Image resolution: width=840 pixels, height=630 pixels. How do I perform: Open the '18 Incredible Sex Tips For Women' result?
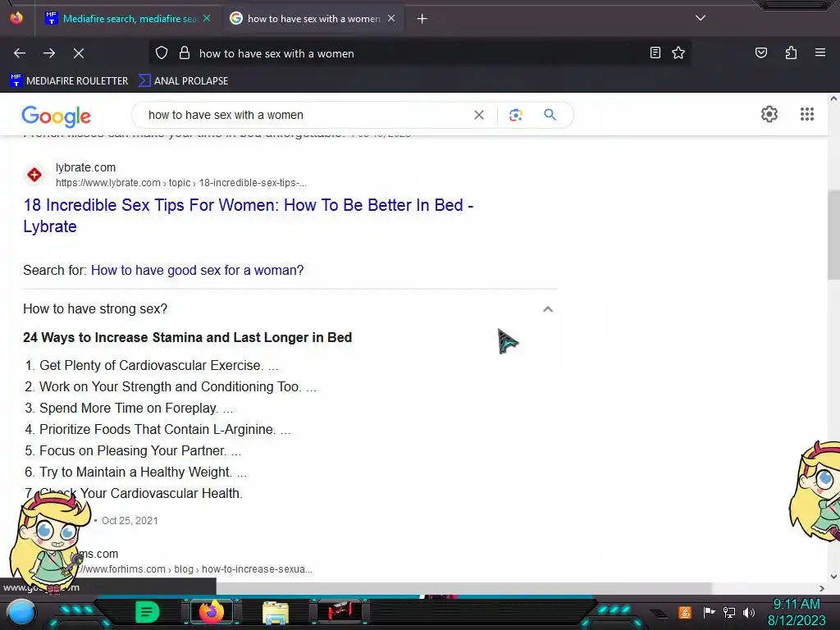coord(248,216)
